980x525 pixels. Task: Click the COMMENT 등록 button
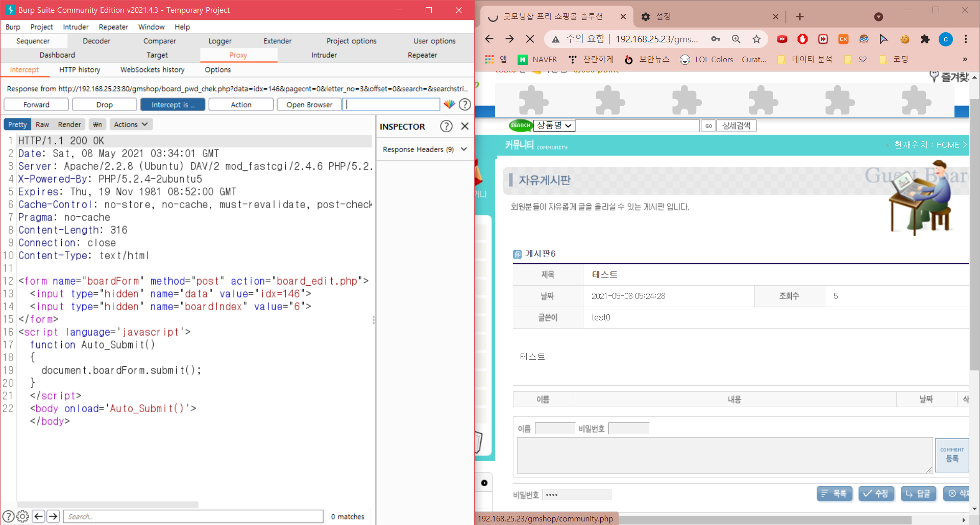(952, 455)
